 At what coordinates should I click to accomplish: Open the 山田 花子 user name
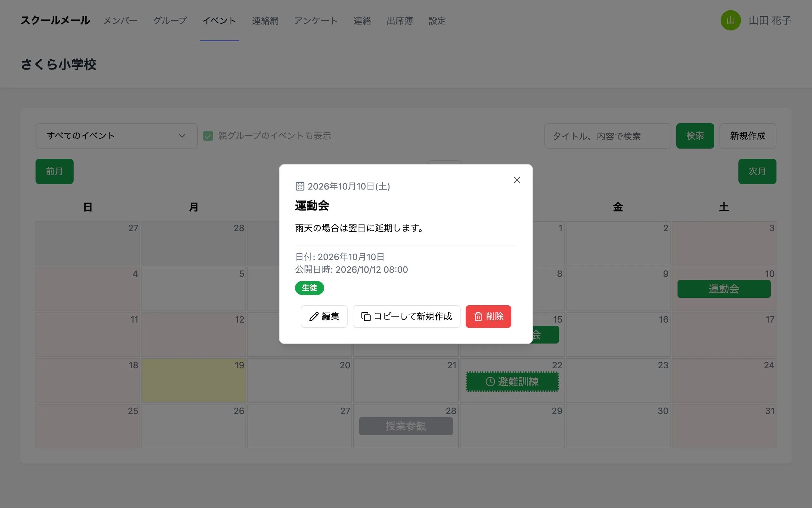point(770,21)
